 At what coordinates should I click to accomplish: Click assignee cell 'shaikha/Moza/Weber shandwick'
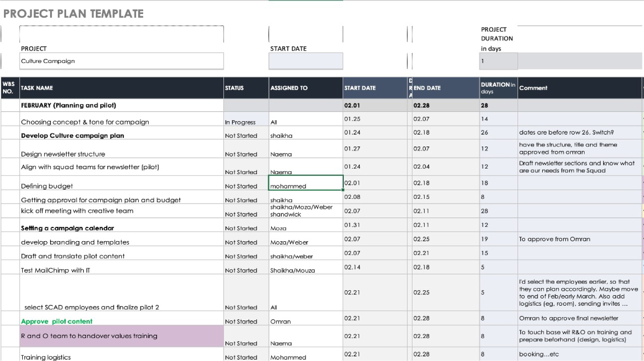click(306, 211)
